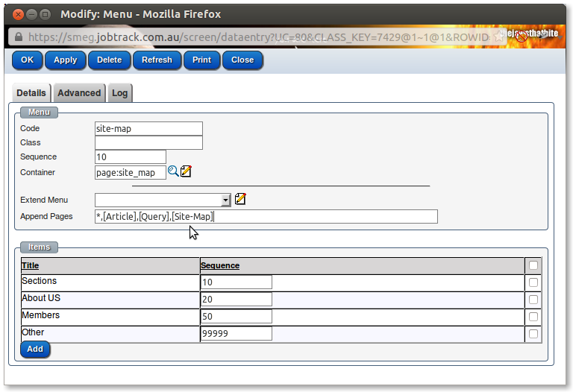
Task: Toggle the select-all checkbox in Items header
Action: 533,265
